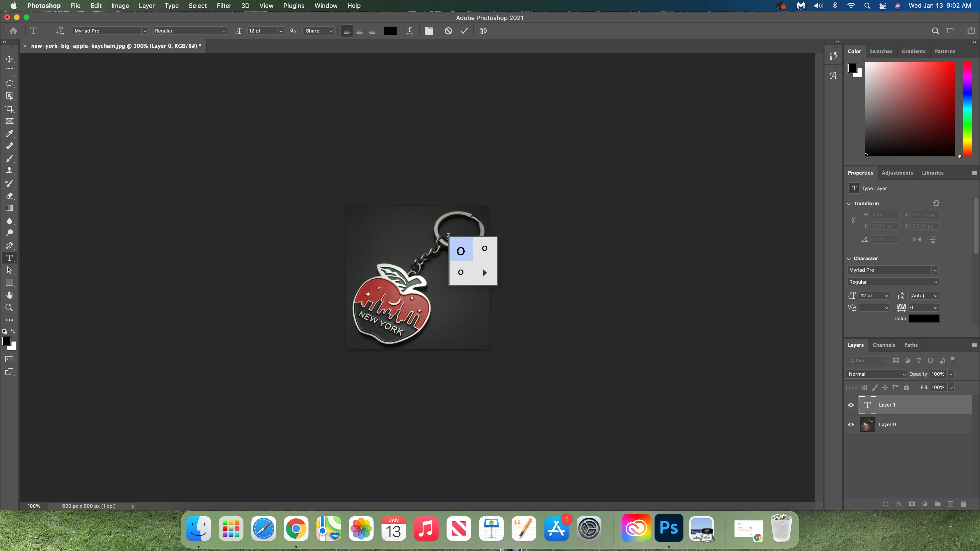980x551 pixels.
Task: Open Character and Paragraph panels toggle
Action: (x=429, y=31)
